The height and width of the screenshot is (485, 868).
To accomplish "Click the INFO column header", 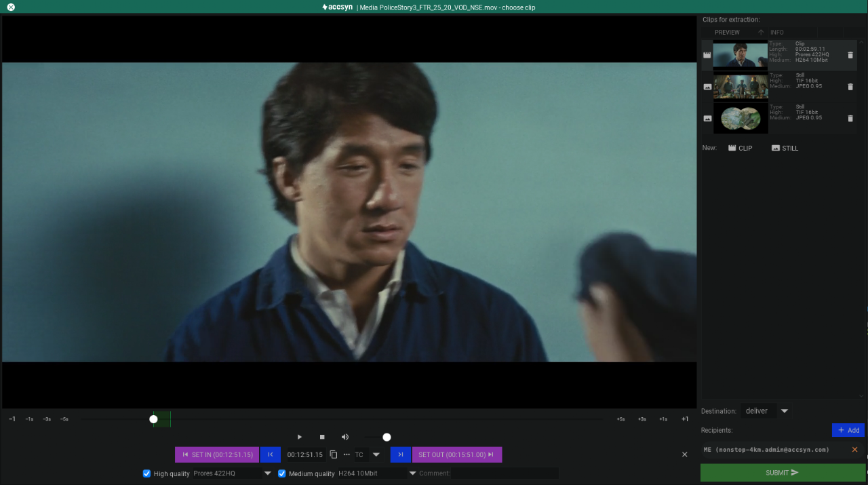I will [x=777, y=33].
